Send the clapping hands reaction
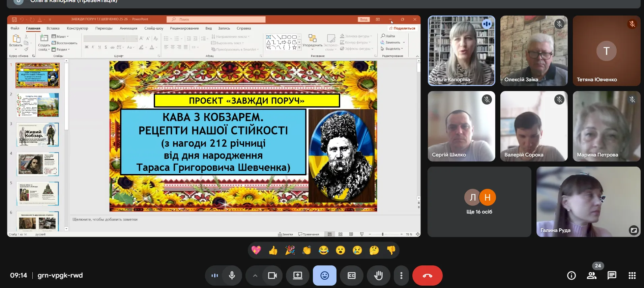Image resolution: width=644 pixels, height=288 pixels. (307, 250)
